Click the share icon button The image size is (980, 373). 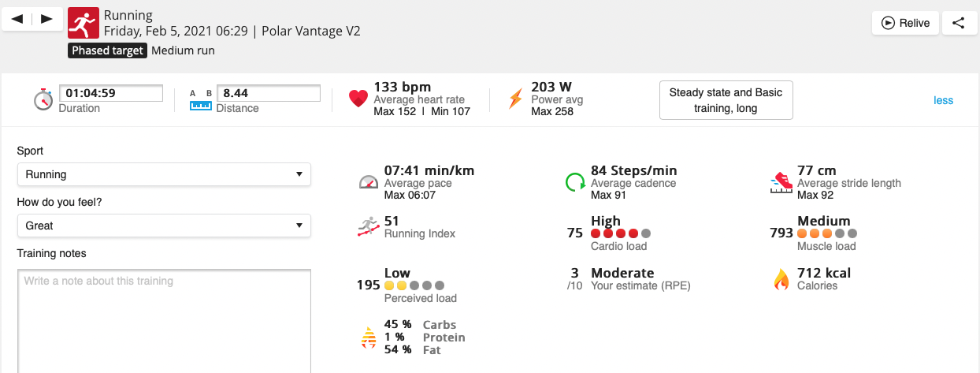tap(958, 23)
